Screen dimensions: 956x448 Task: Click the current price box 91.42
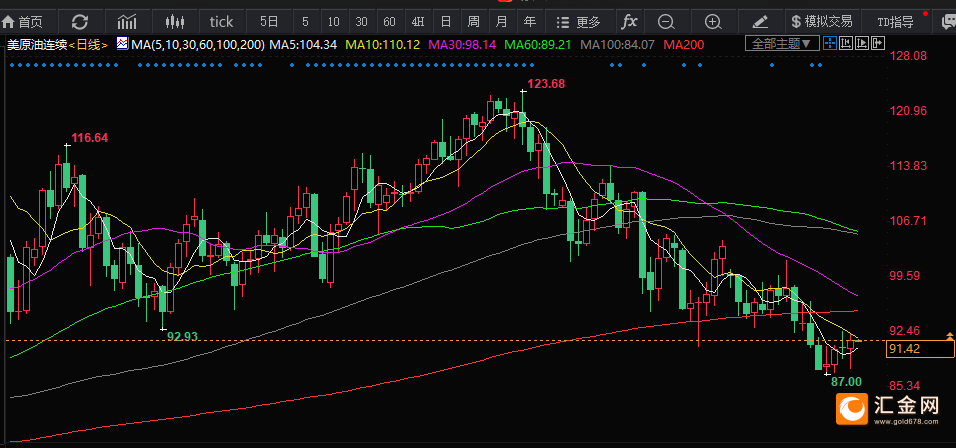click(920, 349)
